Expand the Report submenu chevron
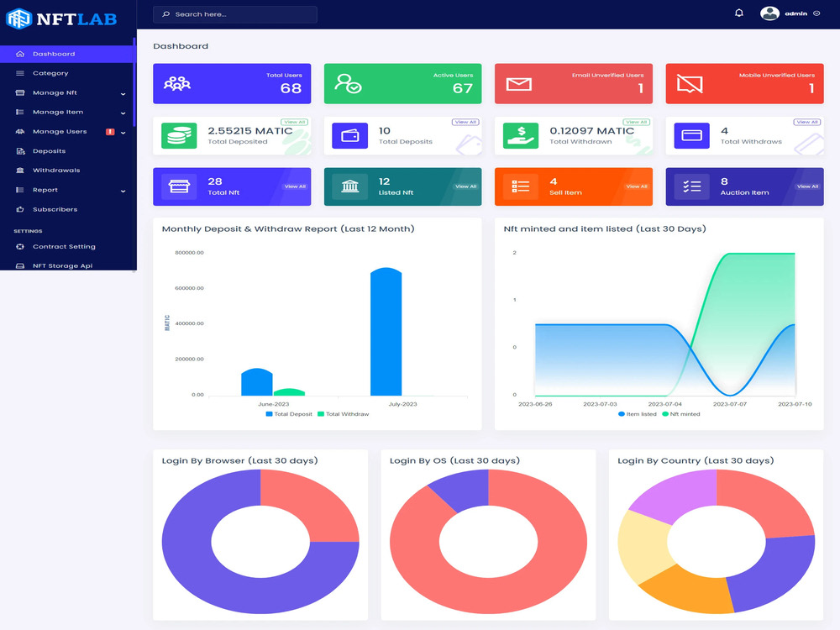840x630 pixels. pyautogui.click(x=123, y=191)
